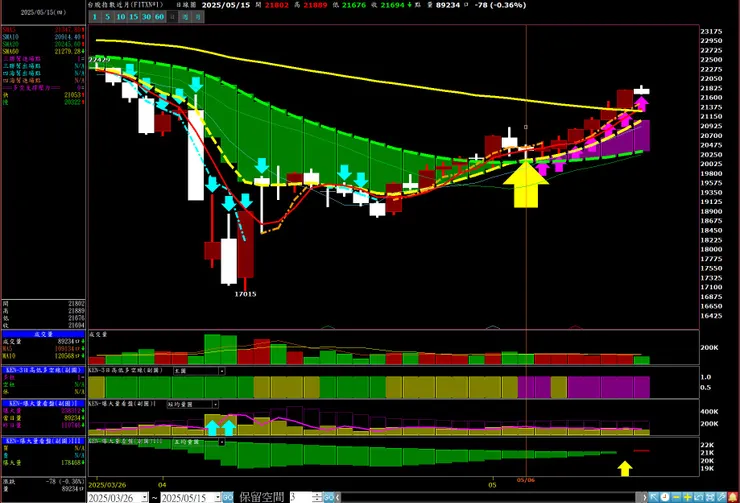Click the header closing price 21694
Viewport: 740px width, 503px height.
(395, 5)
